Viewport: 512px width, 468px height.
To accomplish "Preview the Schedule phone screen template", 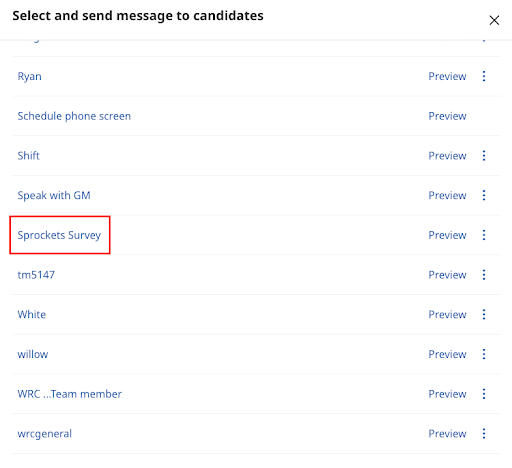I will coord(447,116).
